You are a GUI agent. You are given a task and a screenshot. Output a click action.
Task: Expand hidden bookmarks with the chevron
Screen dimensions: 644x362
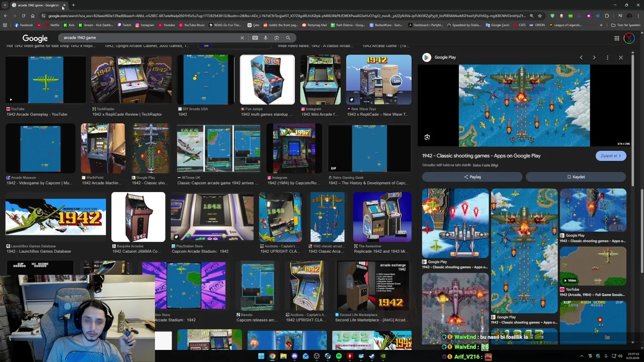601,25
